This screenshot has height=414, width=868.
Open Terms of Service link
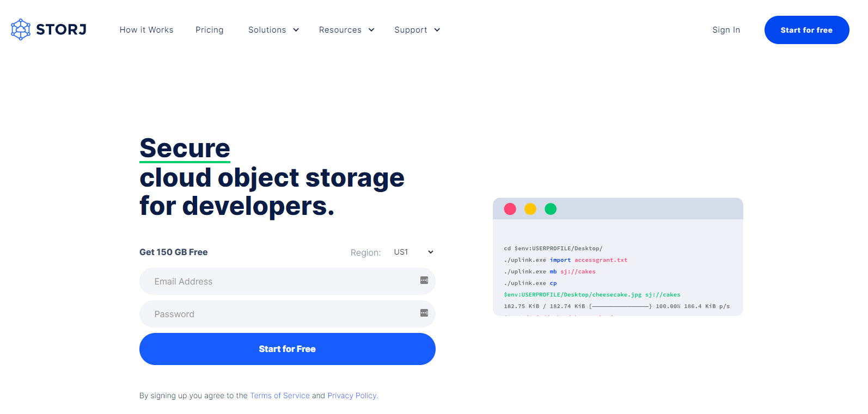280,396
